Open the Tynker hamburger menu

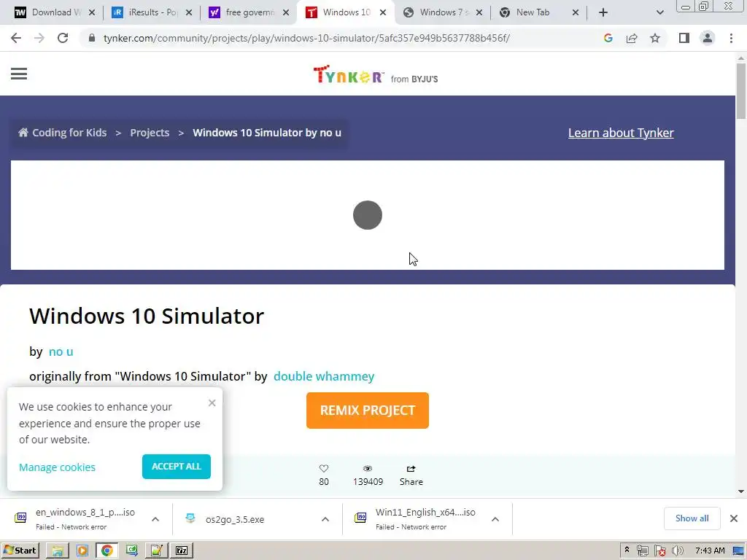point(19,74)
